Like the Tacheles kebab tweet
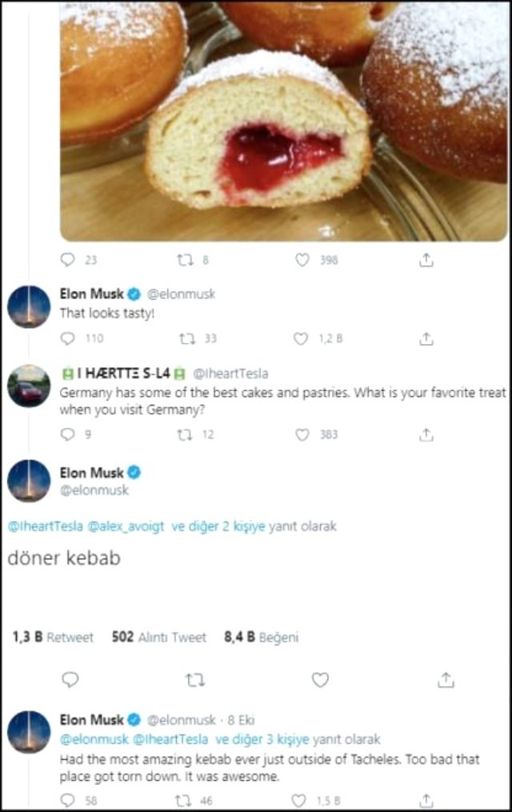Image resolution: width=512 pixels, height=812 pixels. coord(301,800)
